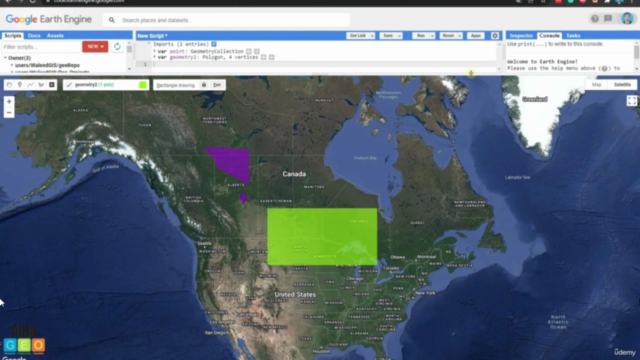Switch to the Scripts tab
This screenshot has height=360, width=640.
(13, 36)
